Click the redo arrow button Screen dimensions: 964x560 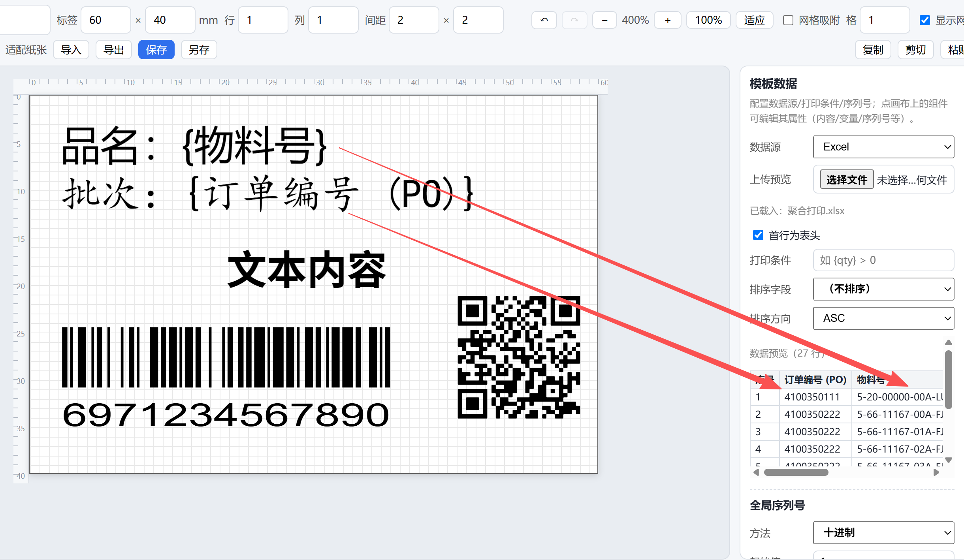574,20
